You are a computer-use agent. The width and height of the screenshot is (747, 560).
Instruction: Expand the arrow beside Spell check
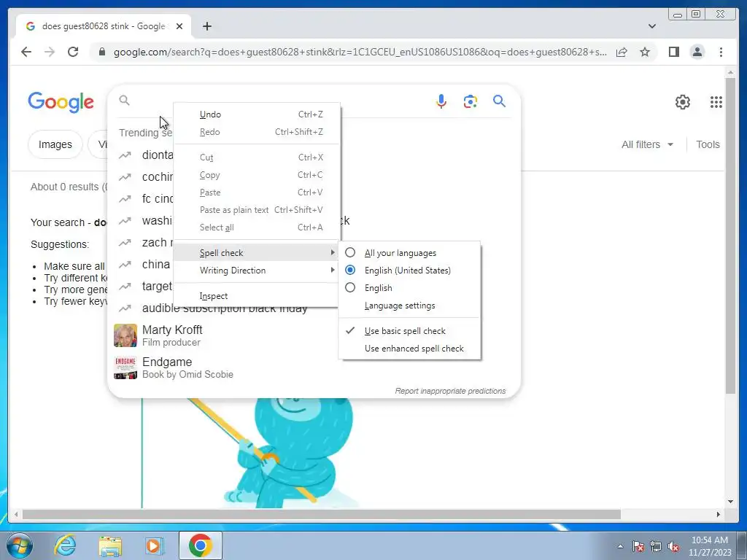point(333,252)
